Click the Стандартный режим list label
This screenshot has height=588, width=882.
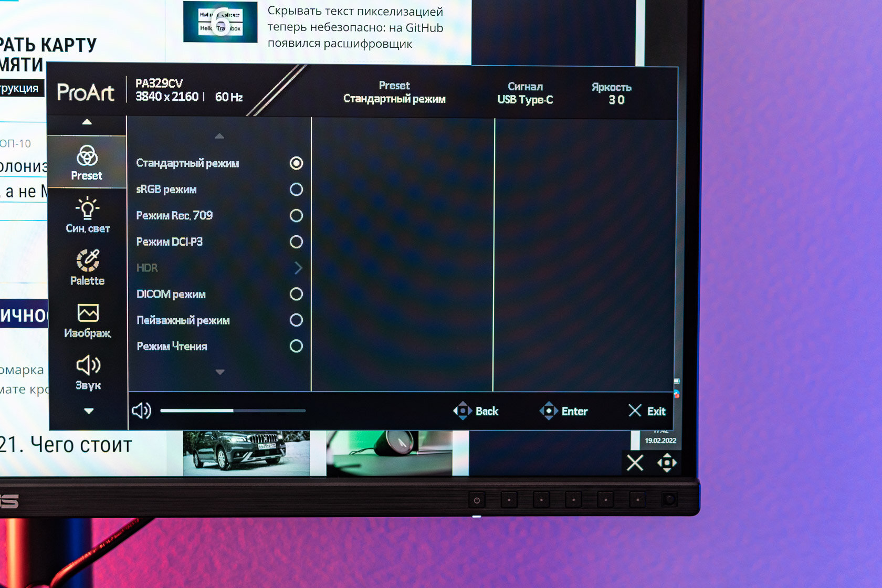click(187, 163)
